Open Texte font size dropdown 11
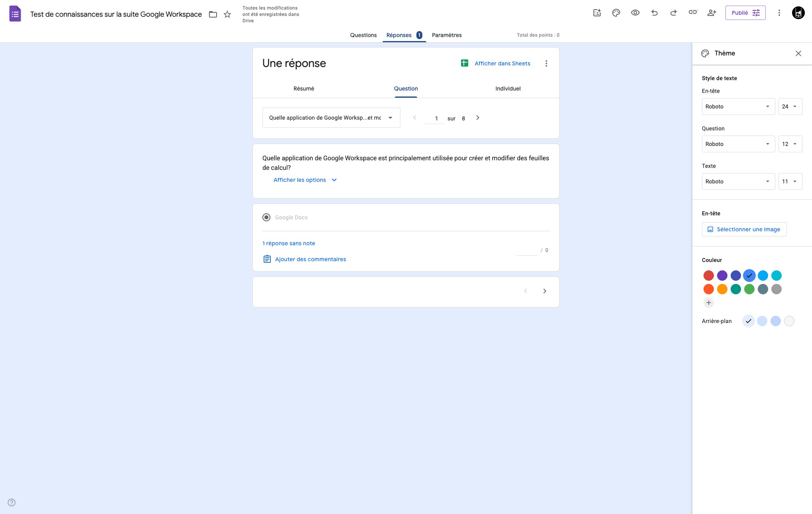 tap(790, 181)
